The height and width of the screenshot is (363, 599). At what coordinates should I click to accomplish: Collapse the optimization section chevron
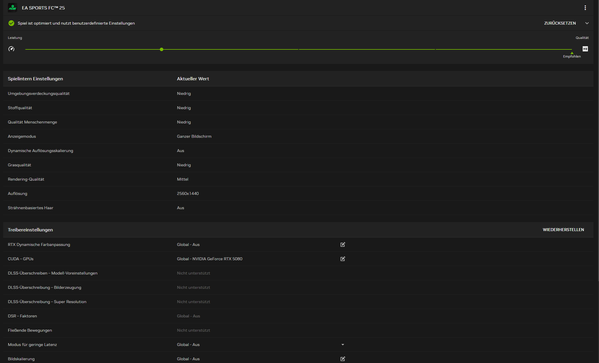pyautogui.click(x=587, y=23)
